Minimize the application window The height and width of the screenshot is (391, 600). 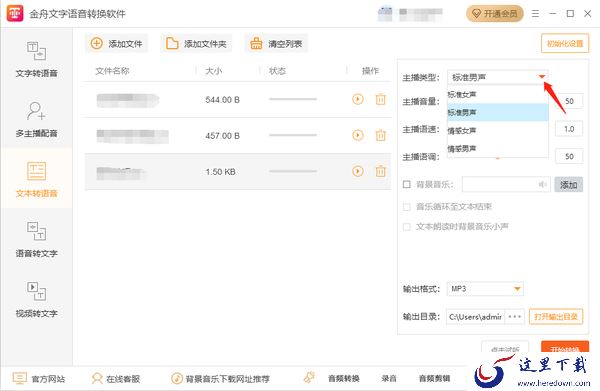[553, 14]
